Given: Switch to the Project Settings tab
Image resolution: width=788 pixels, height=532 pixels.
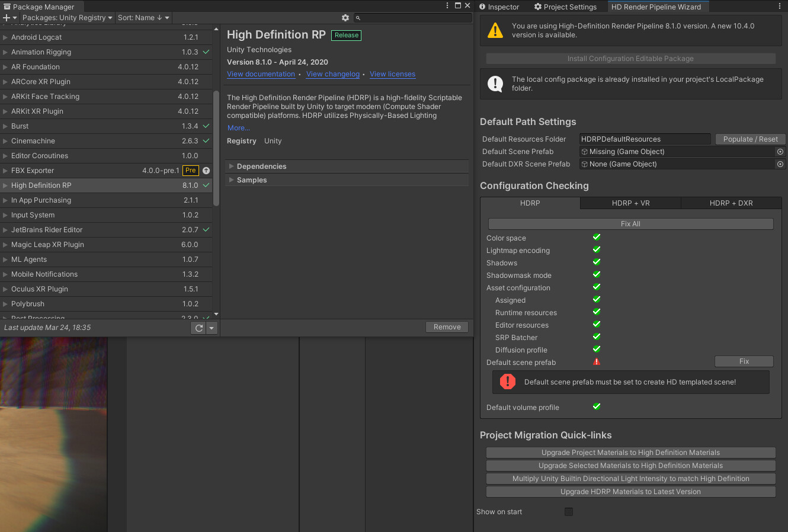Looking at the screenshot, I should click(565, 7).
